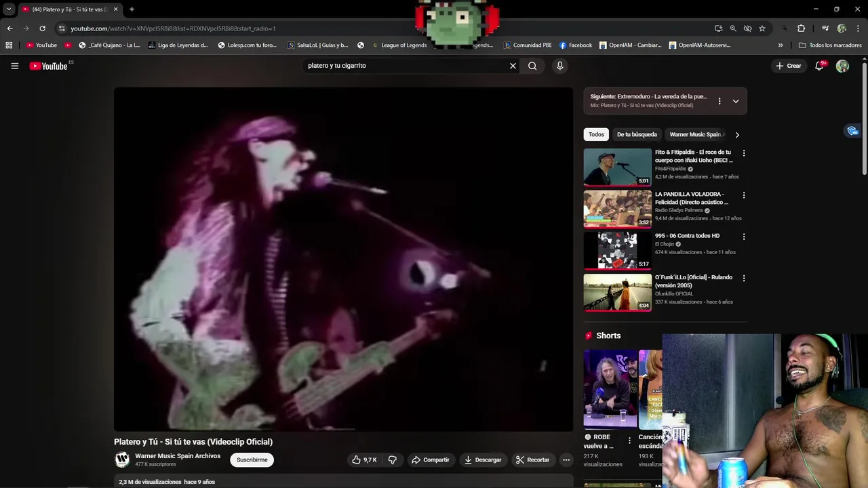Open options for O'Funk'illo Rulando video

click(x=744, y=278)
